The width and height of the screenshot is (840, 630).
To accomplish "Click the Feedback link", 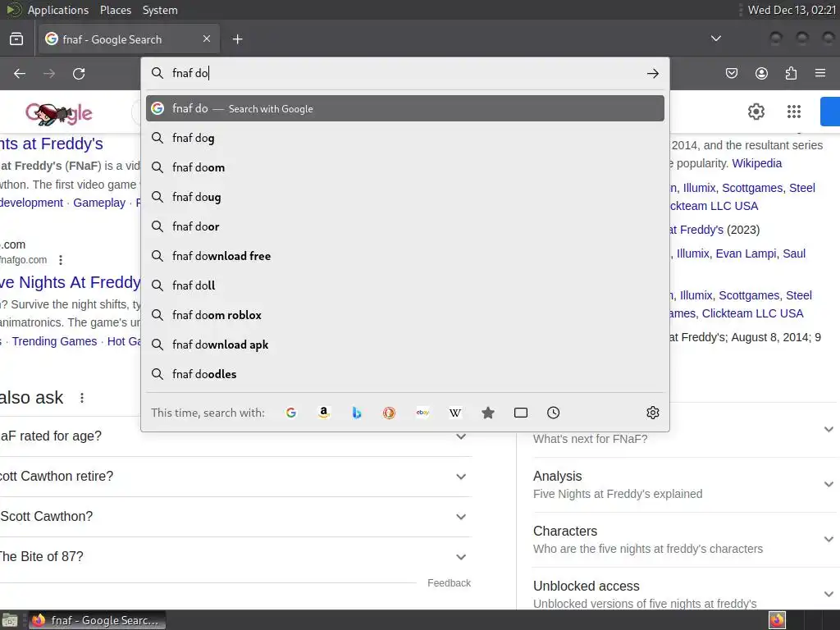I will [449, 583].
